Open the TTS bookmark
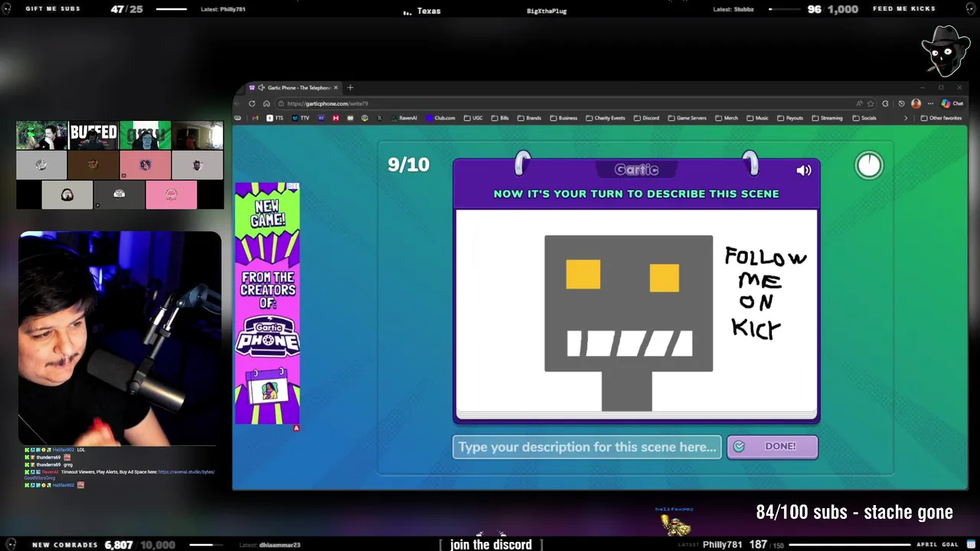 (275, 118)
